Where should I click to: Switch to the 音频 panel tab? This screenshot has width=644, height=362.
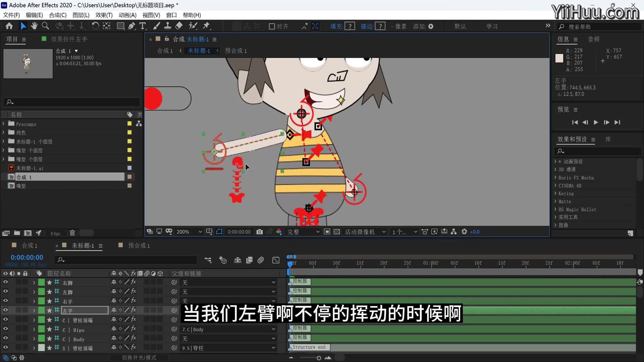[x=594, y=39]
